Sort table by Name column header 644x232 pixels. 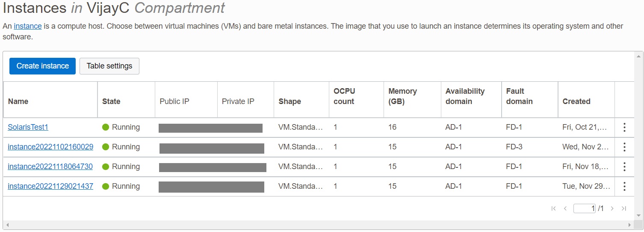tap(18, 101)
